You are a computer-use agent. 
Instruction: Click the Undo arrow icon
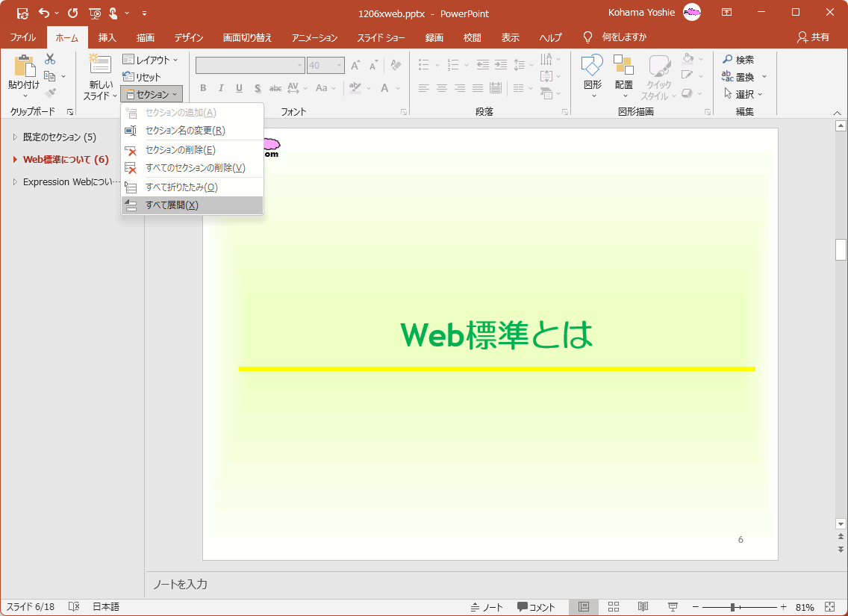click(44, 13)
